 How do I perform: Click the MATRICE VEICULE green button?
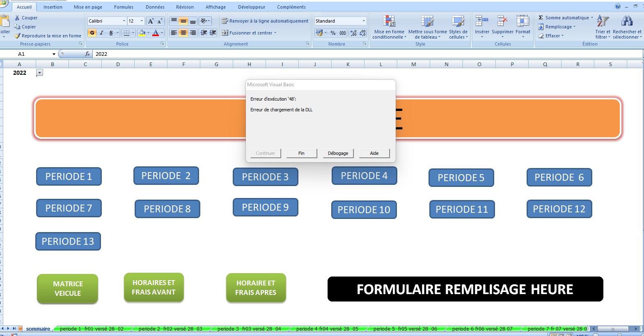pos(68,289)
